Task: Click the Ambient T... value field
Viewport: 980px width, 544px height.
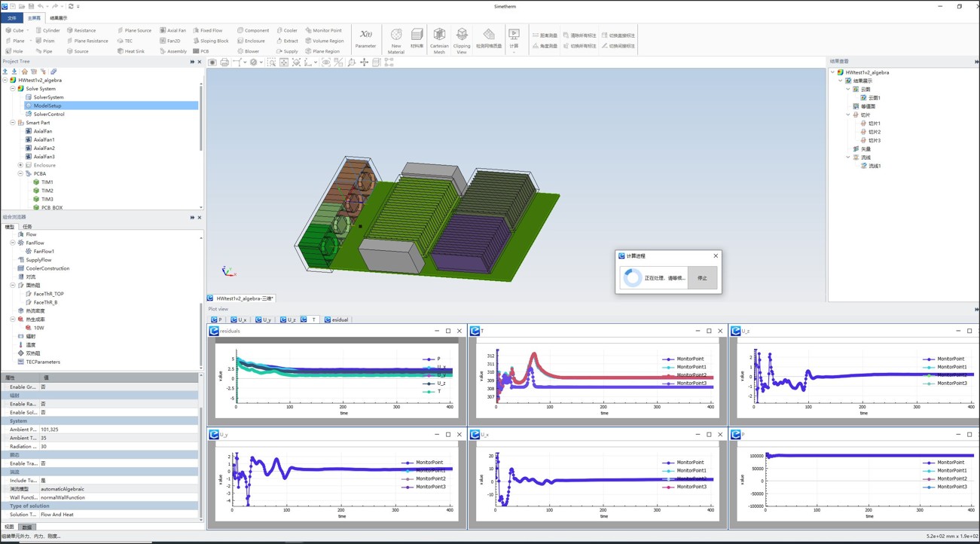Action: pos(120,438)
